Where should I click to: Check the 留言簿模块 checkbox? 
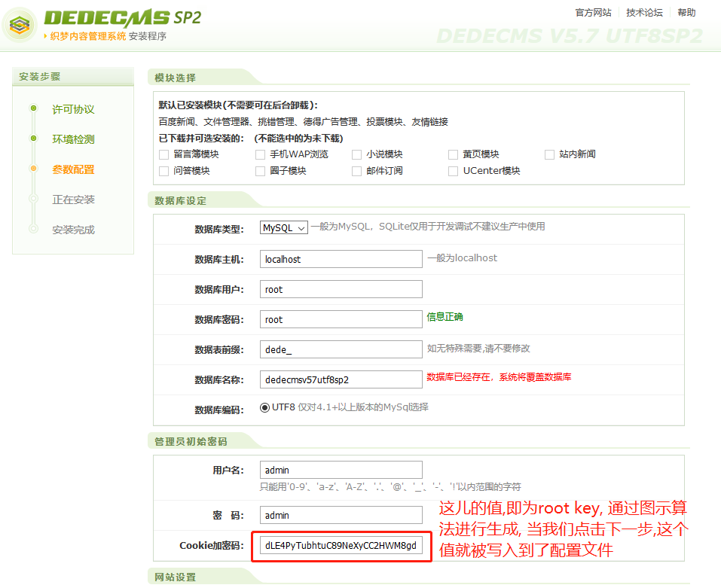(163, 155)
